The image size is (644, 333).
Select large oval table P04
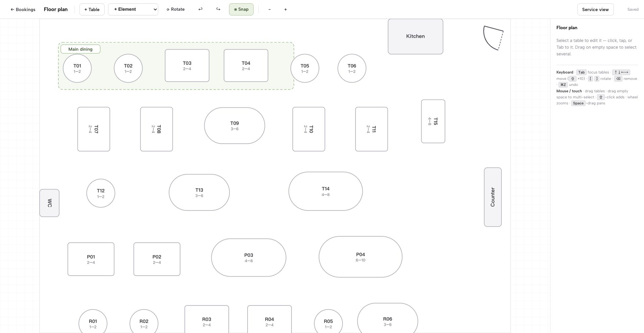[361, 257]
